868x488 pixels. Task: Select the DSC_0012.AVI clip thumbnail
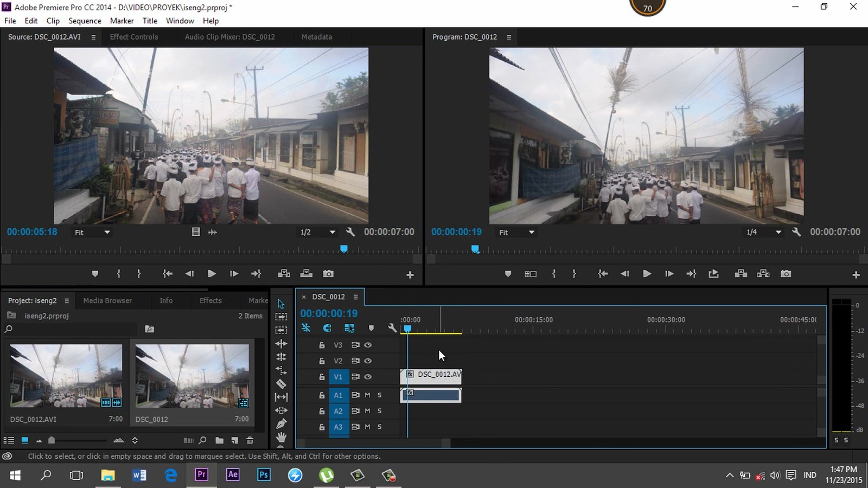coord(66,376)
